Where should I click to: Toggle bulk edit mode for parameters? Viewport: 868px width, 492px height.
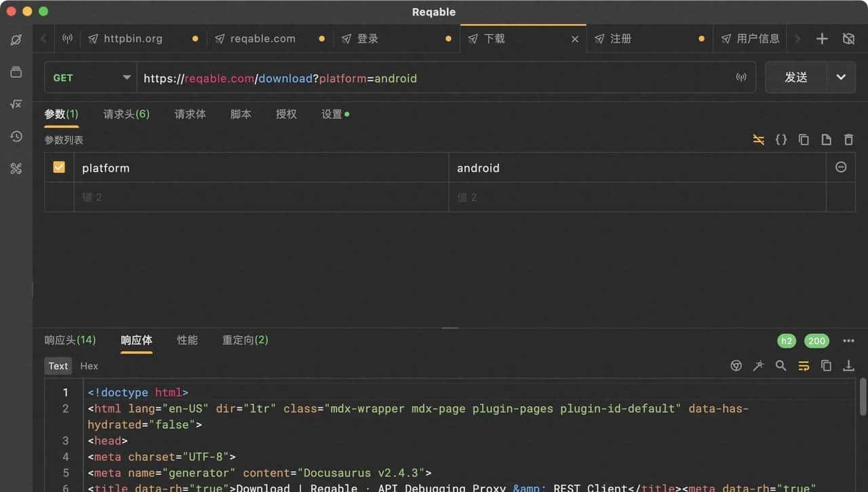tap(759, 140)
